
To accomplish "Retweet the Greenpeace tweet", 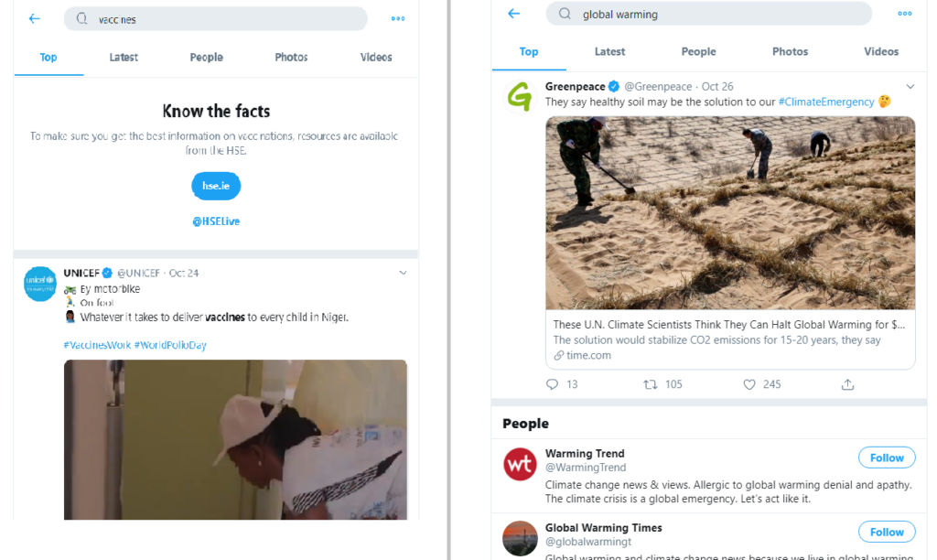I will click(651, 384).
